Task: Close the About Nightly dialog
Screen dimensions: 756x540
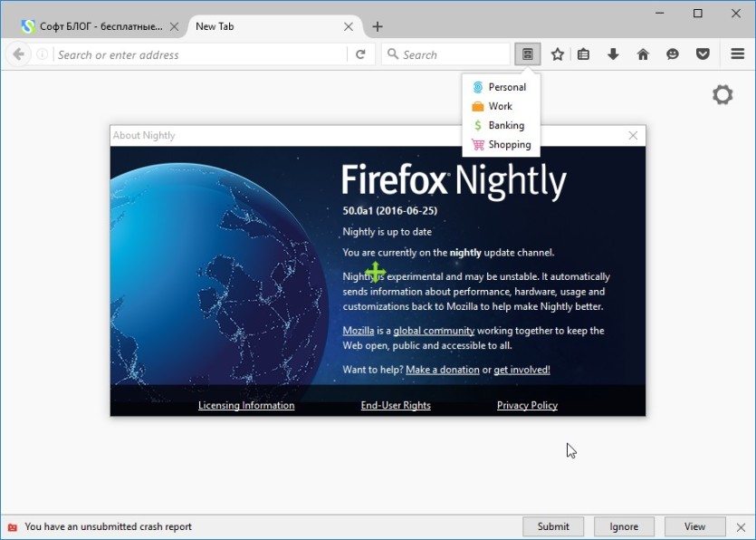Action: click(x=633, y=136)
